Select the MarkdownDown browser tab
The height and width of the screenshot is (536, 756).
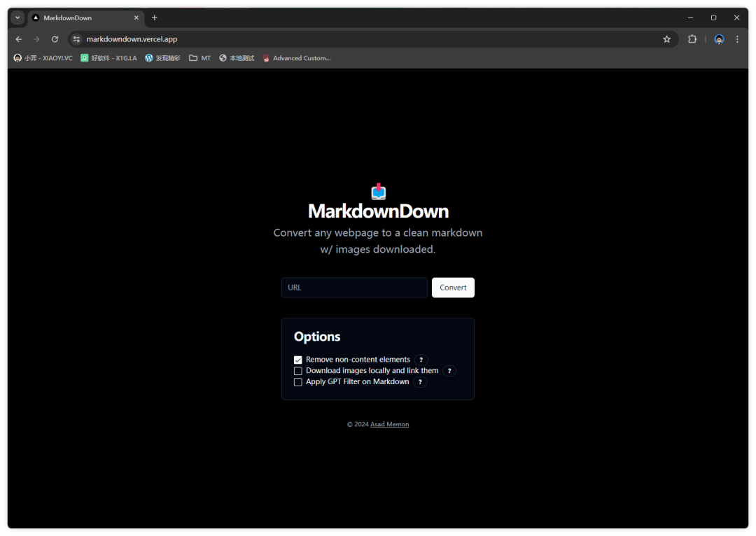(x=86, y=17)
